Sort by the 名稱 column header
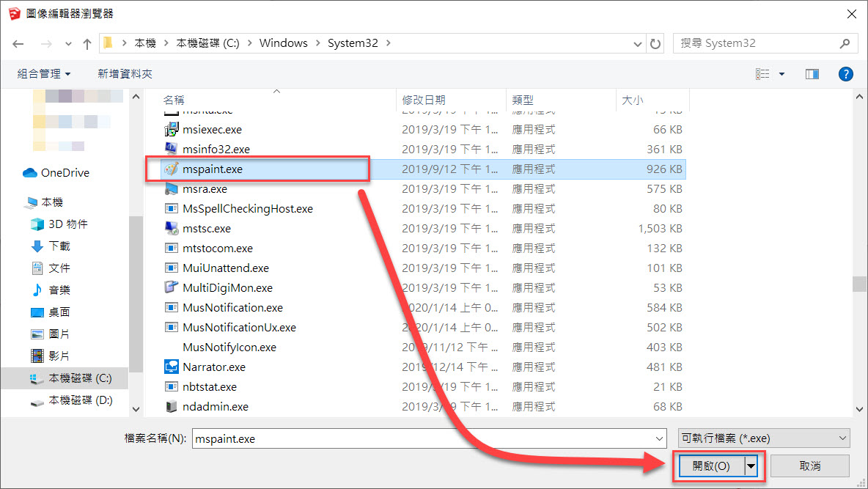 tap(173, 100)
